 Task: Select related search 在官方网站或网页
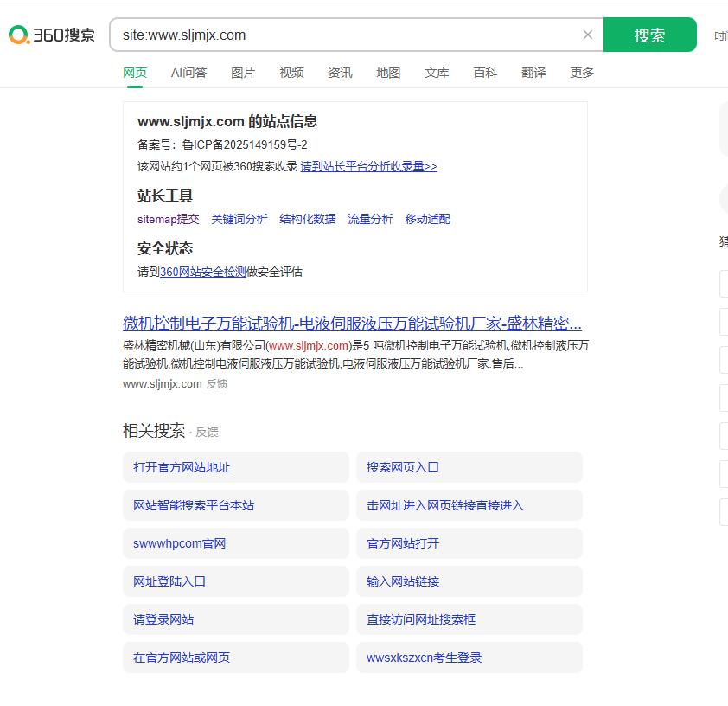236,658
